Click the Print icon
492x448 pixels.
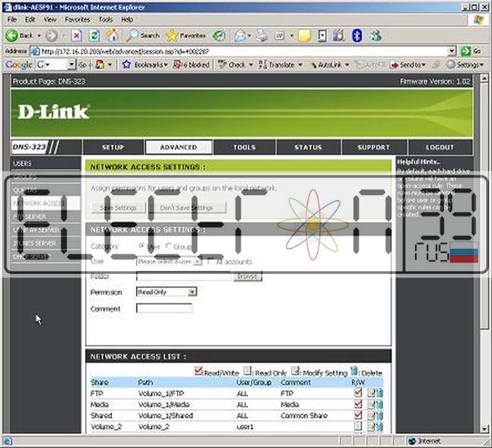[261, 36]
